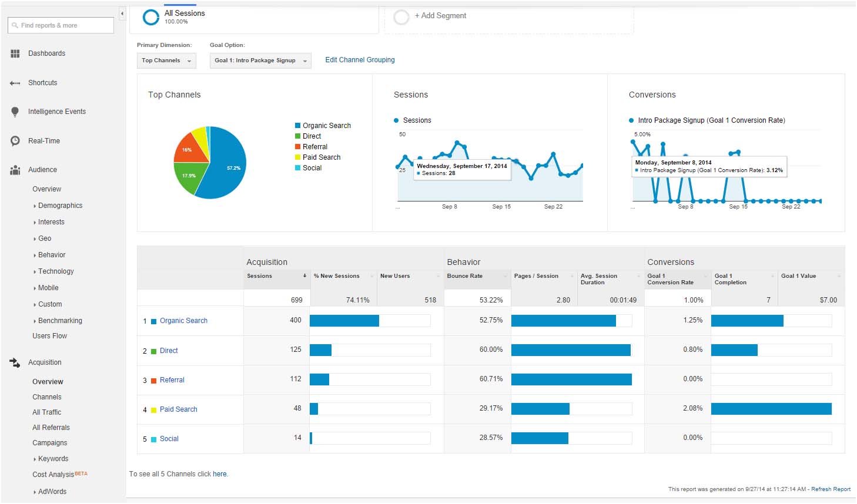Click the Acquisition arrows icon
Viewport: 857px width, 504px height.
pyautogui.click(x=15, y=363)
